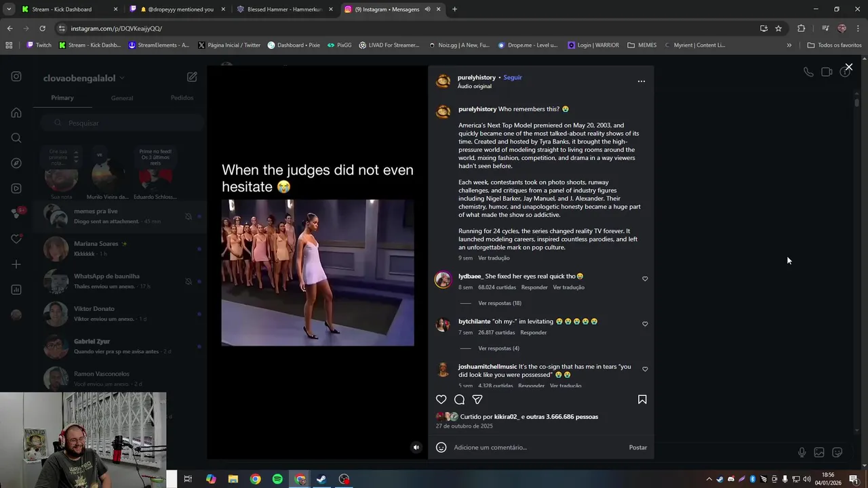Open the kikira02_ profile link
This screenshot has height=488, width=868.
(507, 417)
